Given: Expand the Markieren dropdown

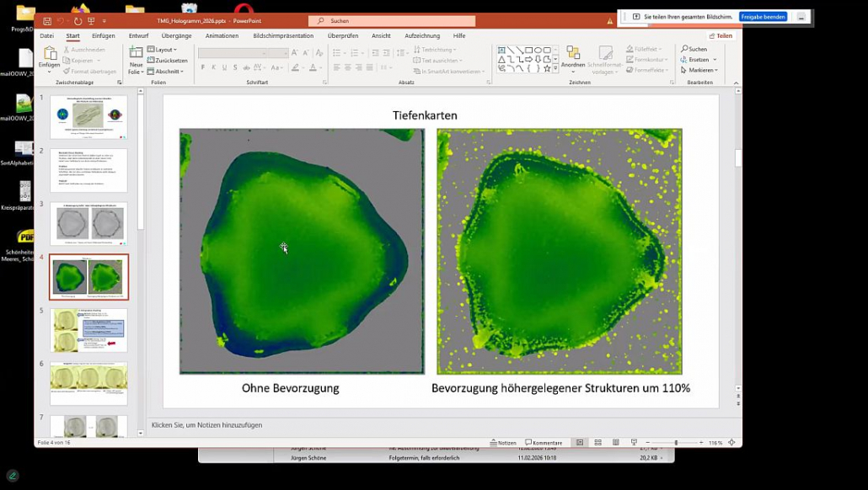Looking at the screenshot, I should pos(700,71).
